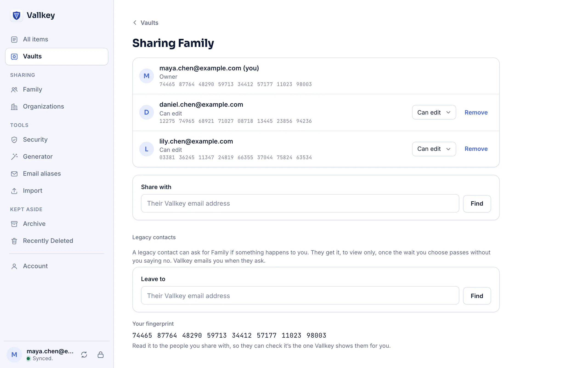This screenshot has width=588, height=368.
Task: Click fingerprint number under Your fingerprint
Action: [229, 335]
